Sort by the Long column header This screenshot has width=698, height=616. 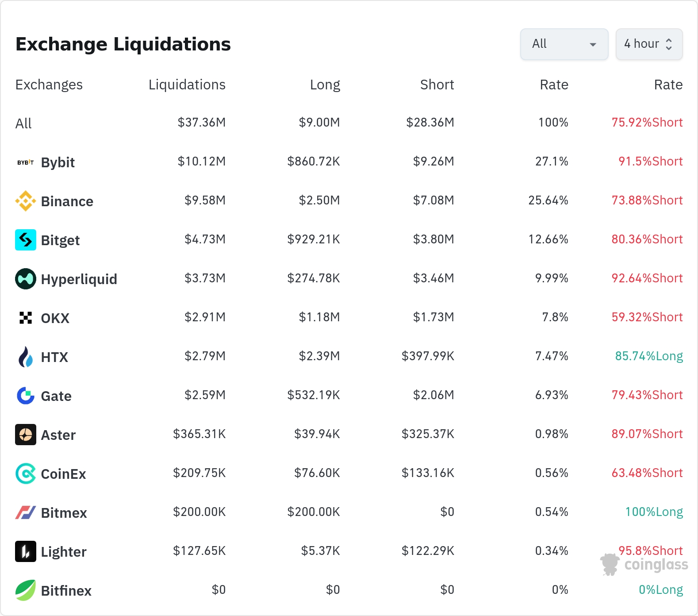pyautogui.click(x=325, y=85)
